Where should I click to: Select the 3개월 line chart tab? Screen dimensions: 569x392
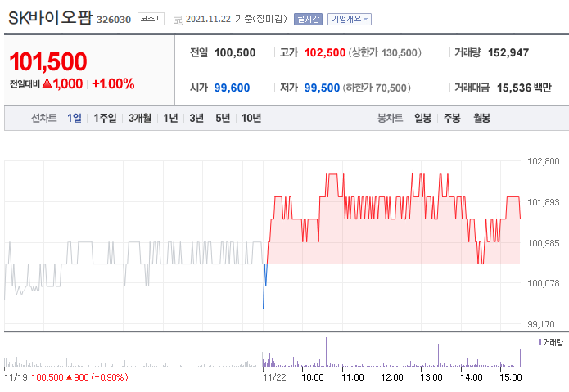(x=140, y=118)
